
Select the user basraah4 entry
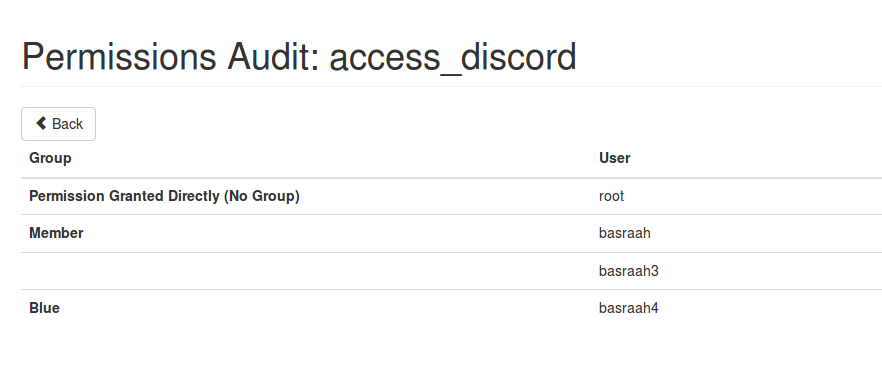(x=628, y=308)
